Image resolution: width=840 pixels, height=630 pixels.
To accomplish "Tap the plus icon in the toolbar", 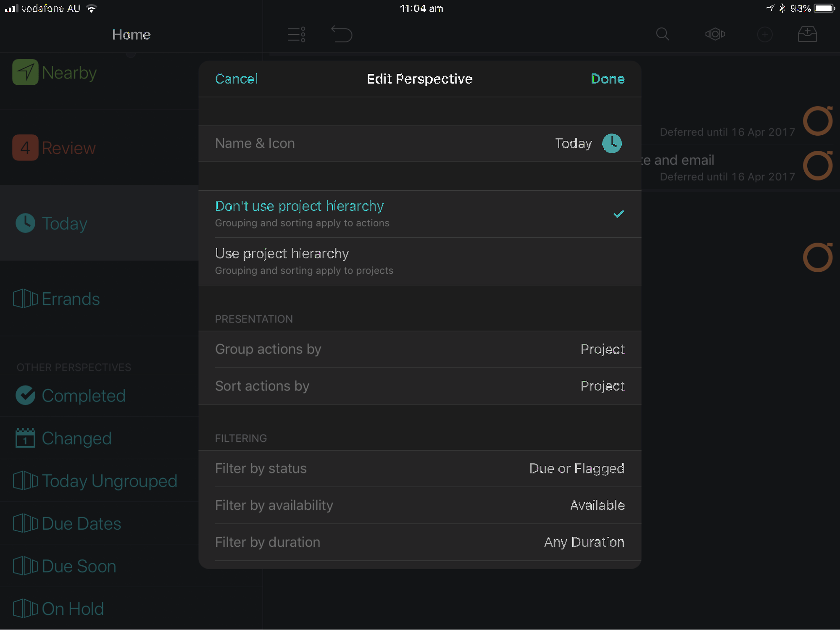I will pos(765,34).
